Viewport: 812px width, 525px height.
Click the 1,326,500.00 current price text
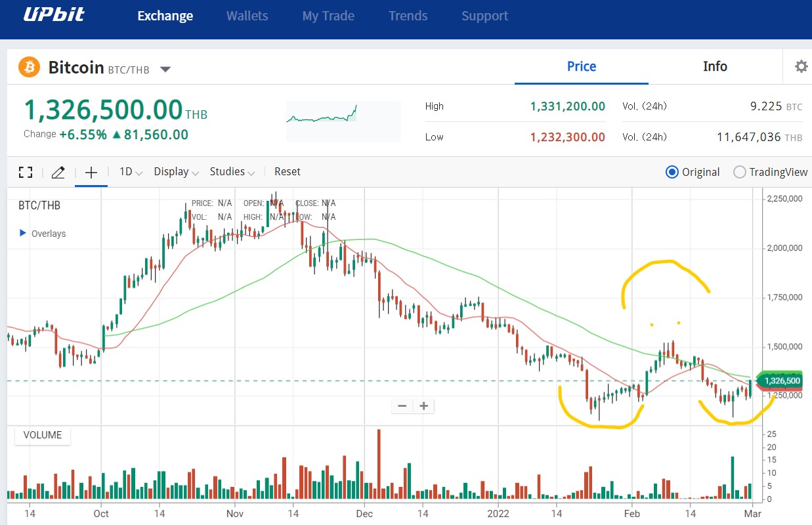[103, 110]
